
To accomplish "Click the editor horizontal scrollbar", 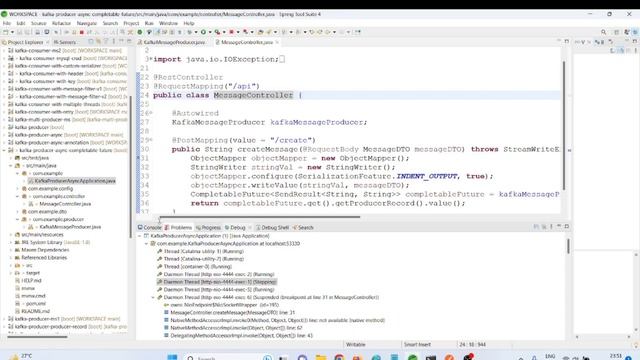I will (260, 217).
